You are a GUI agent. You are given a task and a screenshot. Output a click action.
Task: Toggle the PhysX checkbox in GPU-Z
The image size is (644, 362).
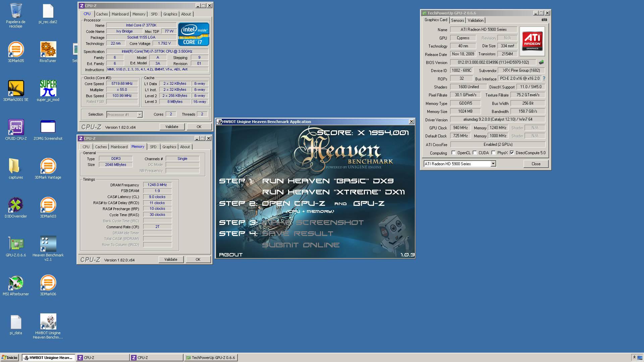click(493, 153)
